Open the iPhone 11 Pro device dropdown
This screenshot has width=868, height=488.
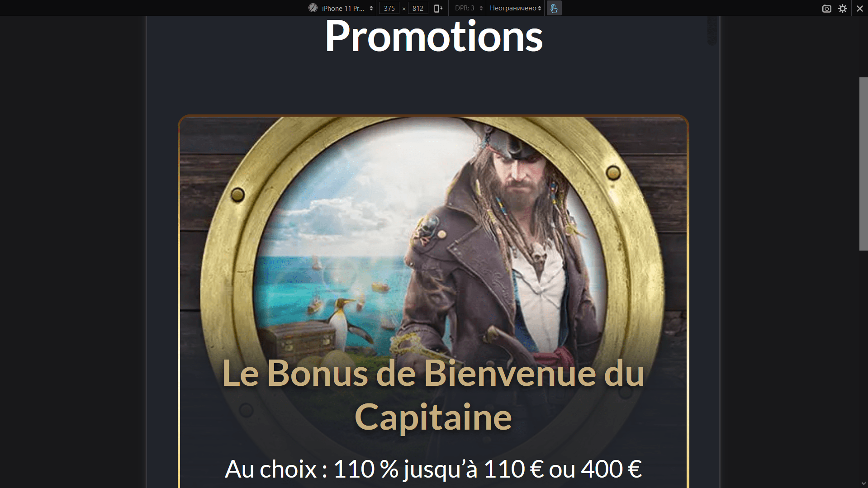347,8
